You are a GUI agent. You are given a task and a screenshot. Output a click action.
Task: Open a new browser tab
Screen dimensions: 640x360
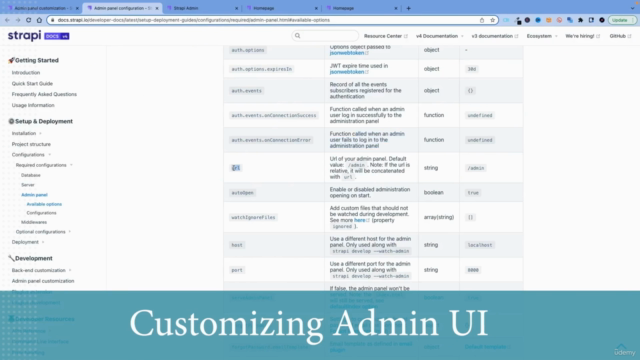[x=409, y=8]
